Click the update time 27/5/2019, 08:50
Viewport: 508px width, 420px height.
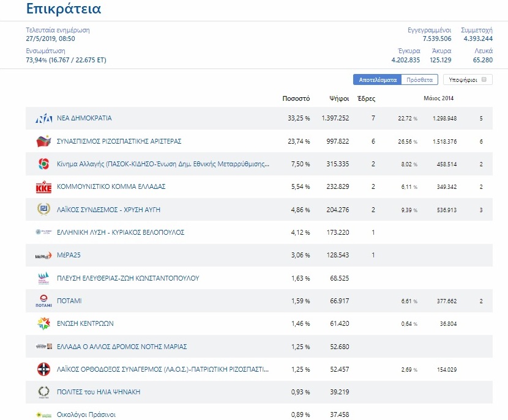(x=51, y=39)
